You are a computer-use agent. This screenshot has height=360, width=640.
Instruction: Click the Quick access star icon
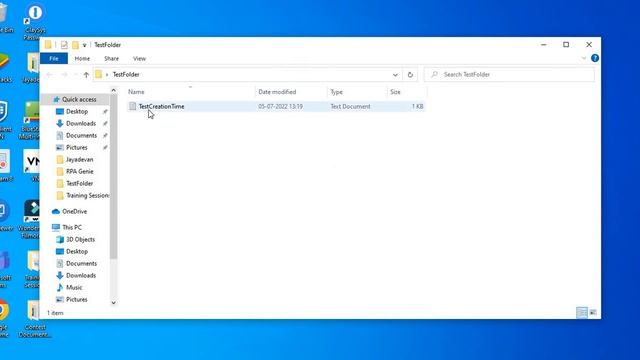pos(57,100)
